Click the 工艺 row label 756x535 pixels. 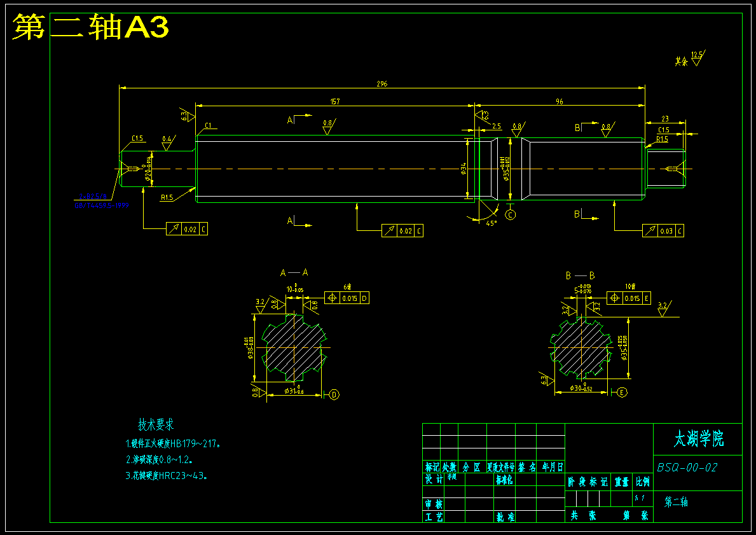point(434,517)
